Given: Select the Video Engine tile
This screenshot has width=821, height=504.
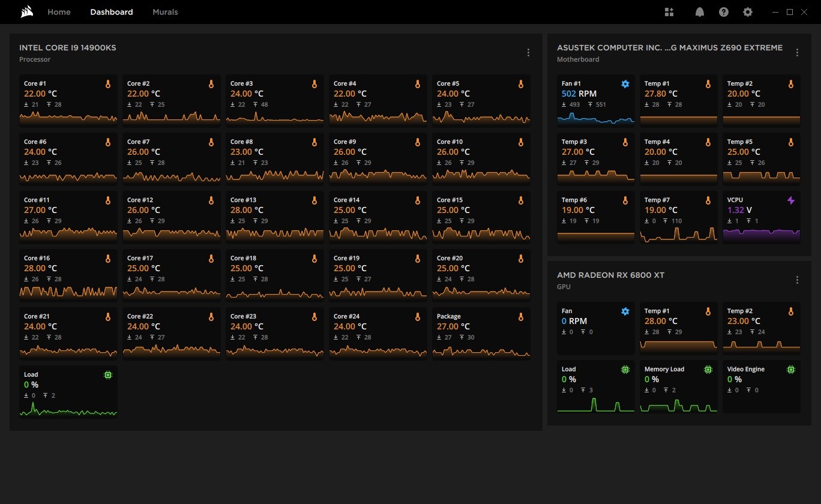Looking at the screenshot, I should 761,387.
